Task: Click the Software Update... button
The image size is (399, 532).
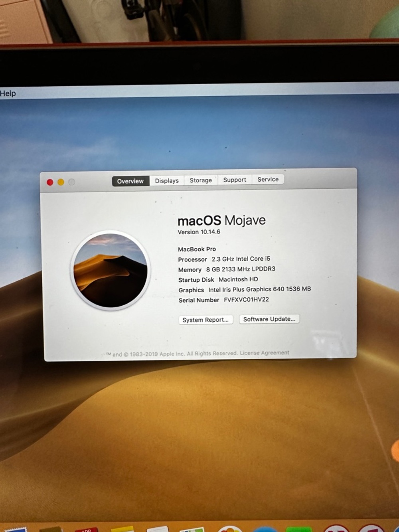Action: coord(269,319)
